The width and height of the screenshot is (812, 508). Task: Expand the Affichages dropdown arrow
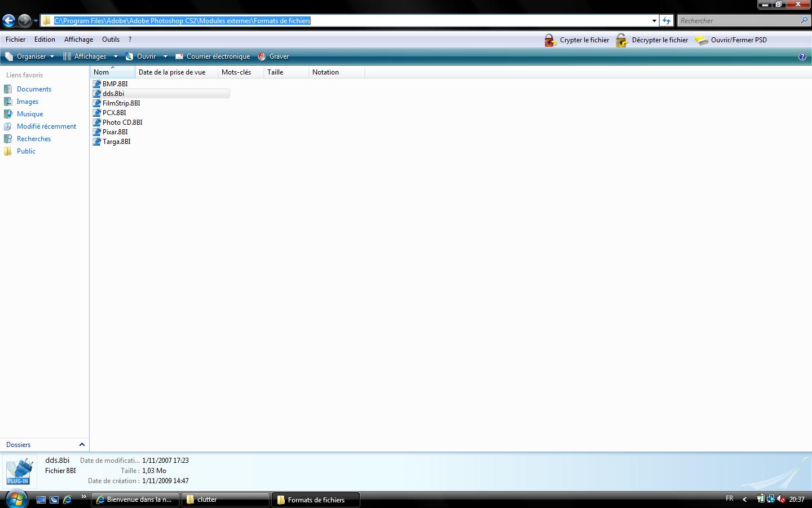coord(116,56)
